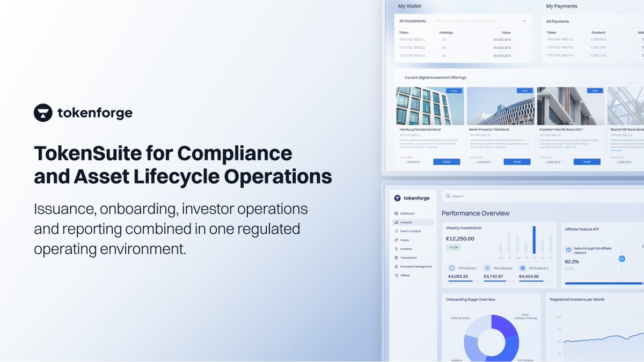The height and width of the screenshot is (362, 644).
Task: Click the Assets icon in the sidebar
Action: point(396,240)
